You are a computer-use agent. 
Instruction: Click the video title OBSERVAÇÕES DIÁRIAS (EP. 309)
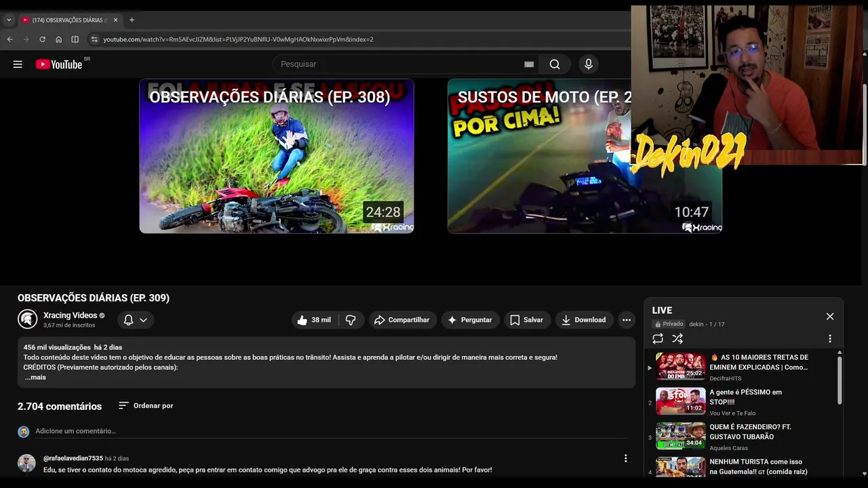point(94,298)
